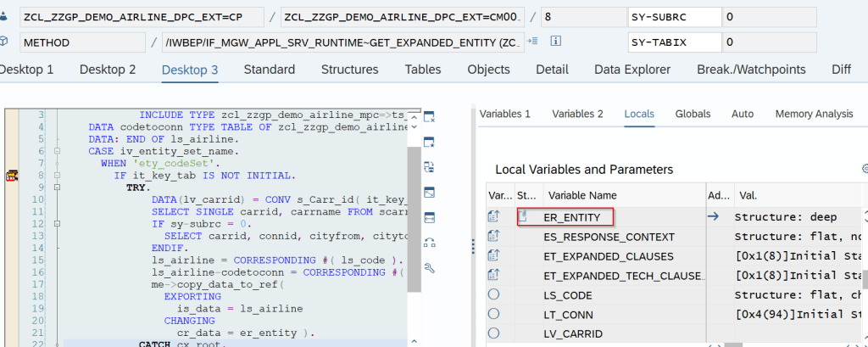The height and width of the screenshot is (347, 868).
Task: Collapse the TRY block at line 9
Action: (x=56, y=187)
